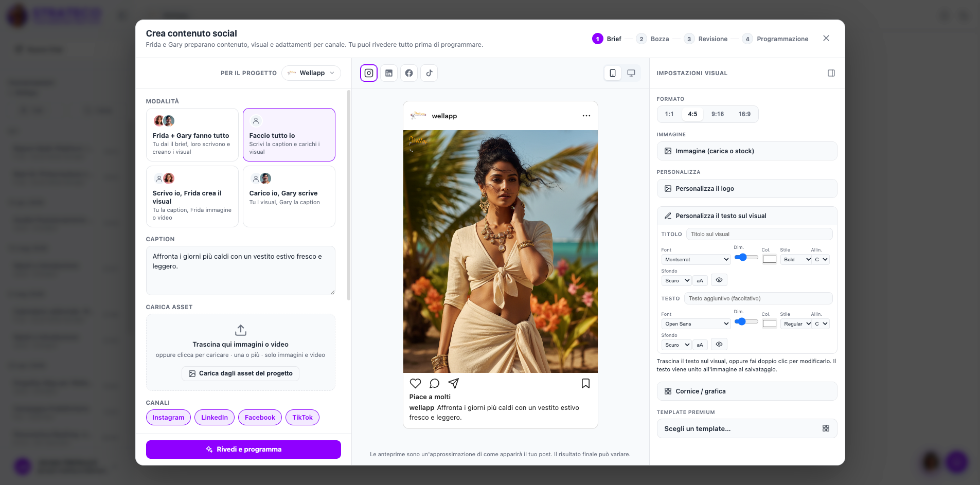Click the upload arrow icon in asset dropzone
This screenshot has height=485, width=980.
[x=241, y=330]
